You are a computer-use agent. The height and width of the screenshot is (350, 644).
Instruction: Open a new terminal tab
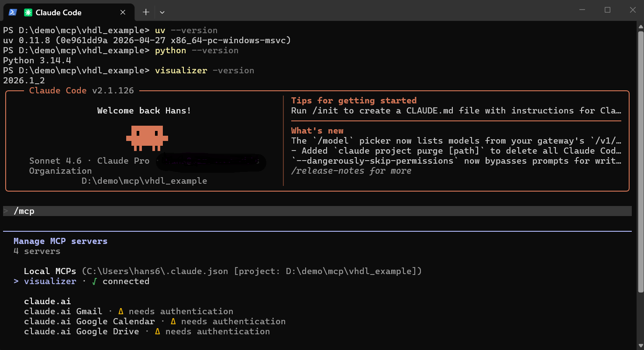pos(146,12)
